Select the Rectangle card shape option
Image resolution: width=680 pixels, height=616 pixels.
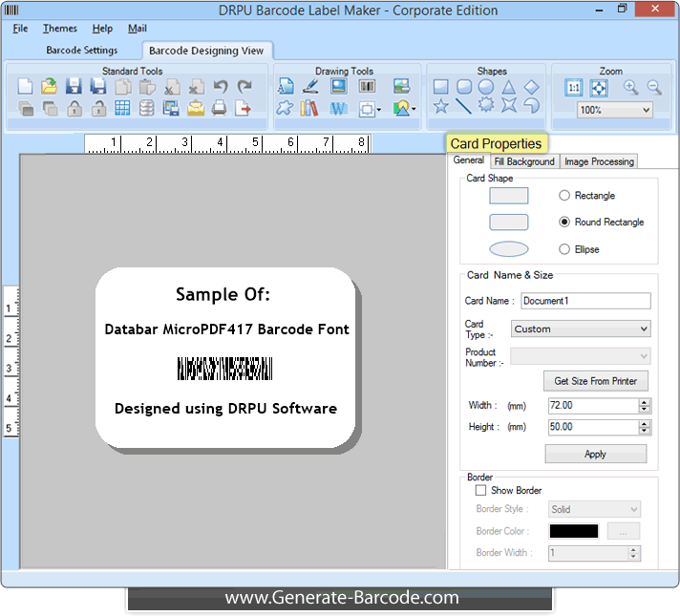click(x=564, y=196)
